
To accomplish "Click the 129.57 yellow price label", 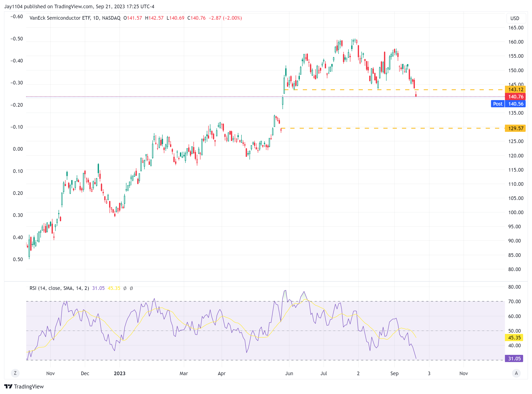I will click(x=515, y=128).
